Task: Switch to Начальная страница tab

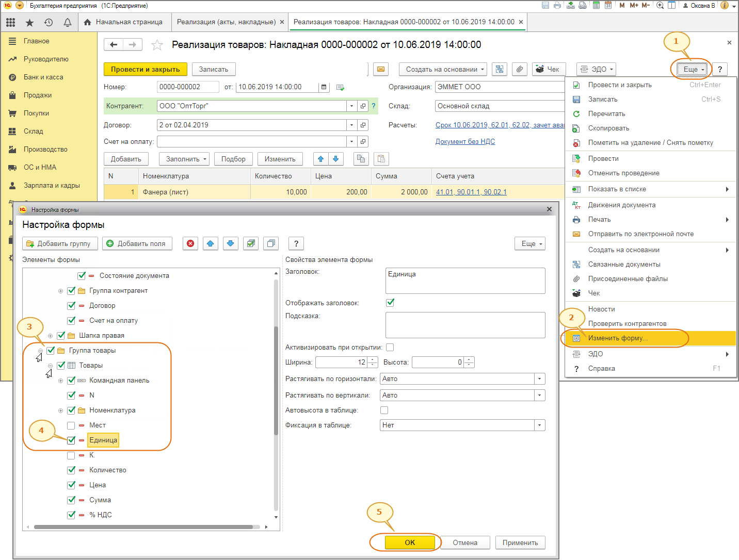Action: (124, 22)
